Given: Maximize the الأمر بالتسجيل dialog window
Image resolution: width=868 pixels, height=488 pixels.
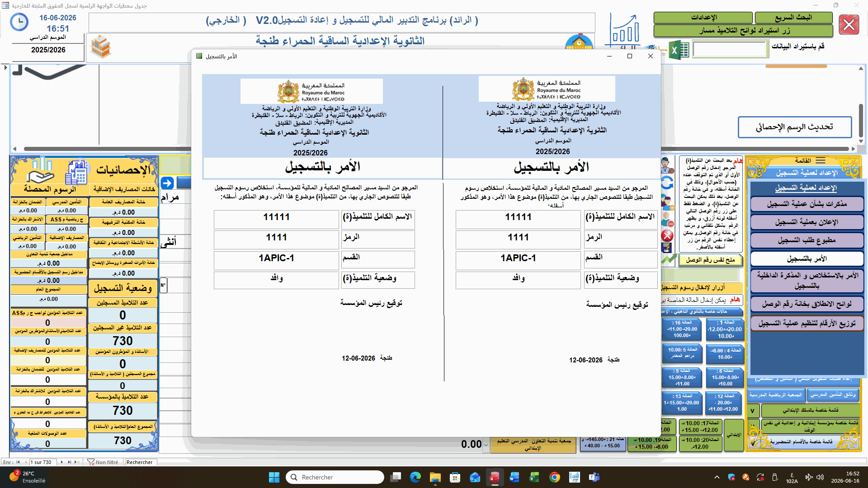Looking at the screenshot, I should (x=629, y=56).
